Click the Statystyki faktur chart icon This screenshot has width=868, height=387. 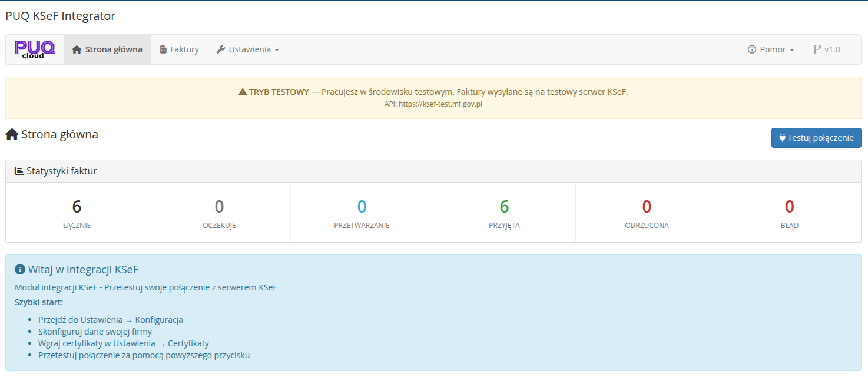click(x=19, y=171)
